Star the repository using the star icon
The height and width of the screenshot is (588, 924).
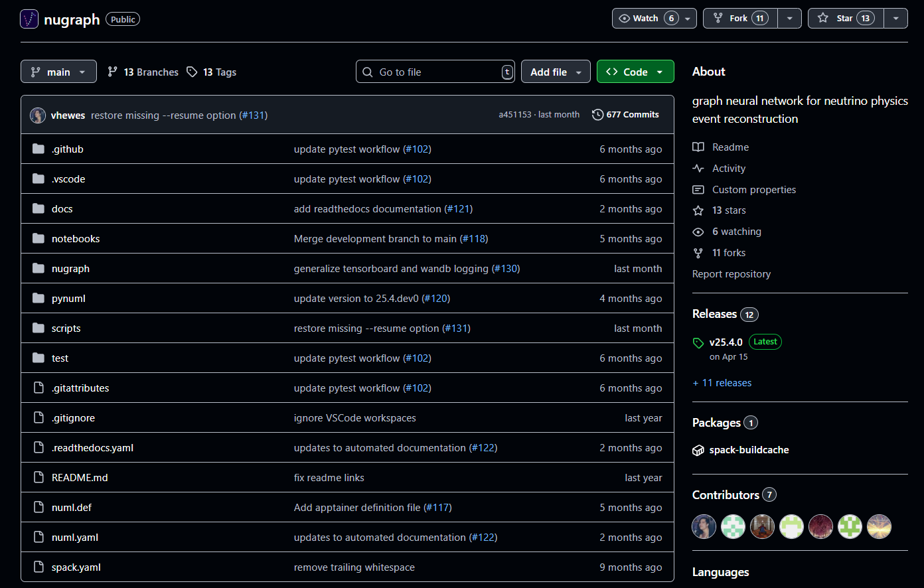[x=823, y=18]
